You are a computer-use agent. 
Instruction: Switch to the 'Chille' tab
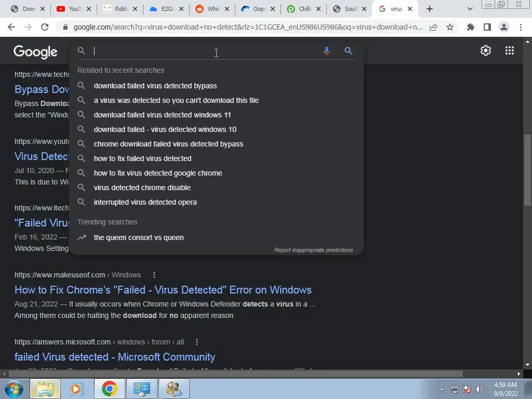click(299, 9)
